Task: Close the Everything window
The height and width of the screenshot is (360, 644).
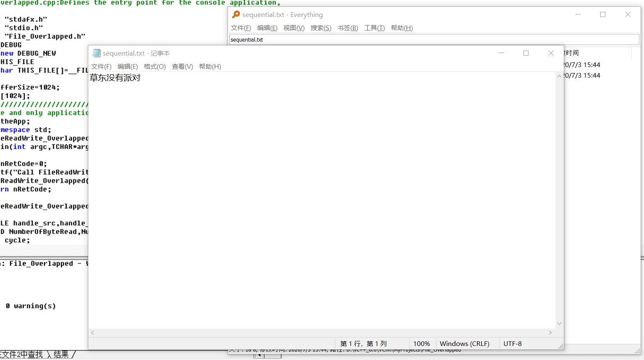Action: 628,14
